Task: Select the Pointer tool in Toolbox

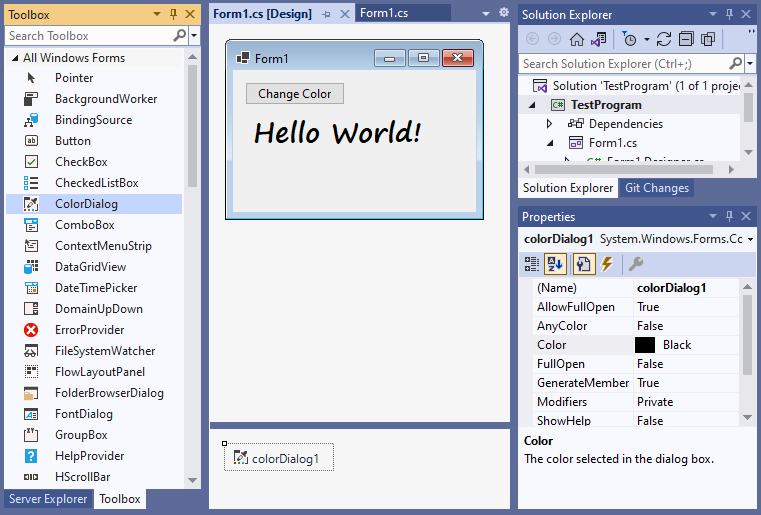Action: pyautogui.click(x=74, y=78)
